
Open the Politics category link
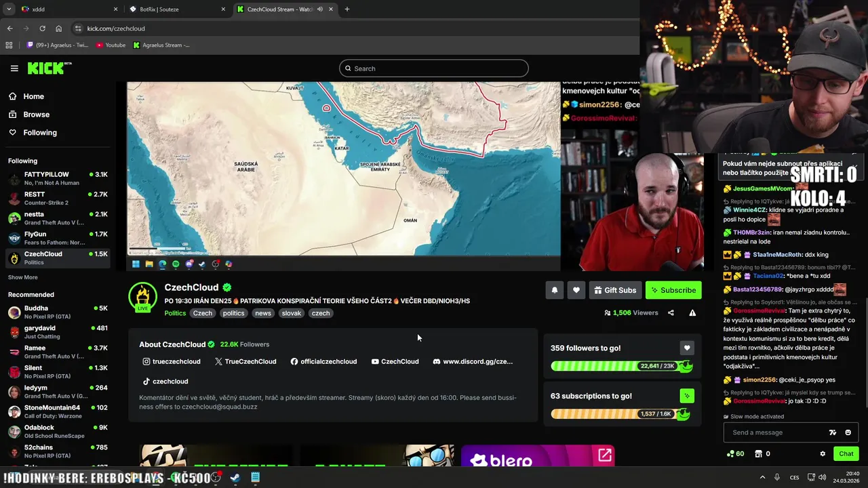(175, 313)
